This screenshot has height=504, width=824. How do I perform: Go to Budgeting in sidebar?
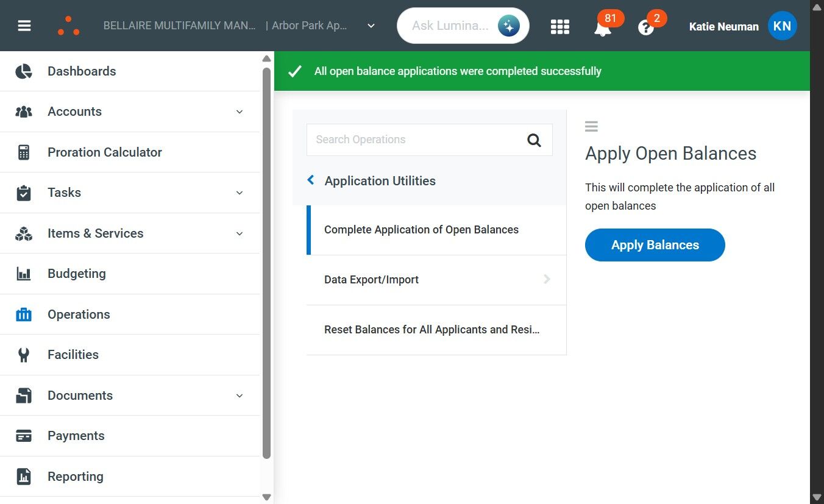tap(76, 274)
